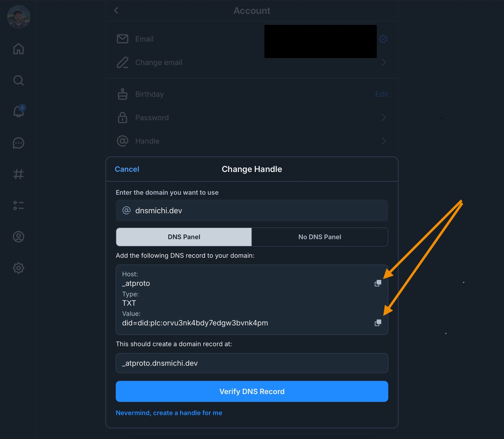Image resolution: width=504 pixels, height=439 pixels.
Task: Click Verify DNS Record button
Action: pos(252,391)
